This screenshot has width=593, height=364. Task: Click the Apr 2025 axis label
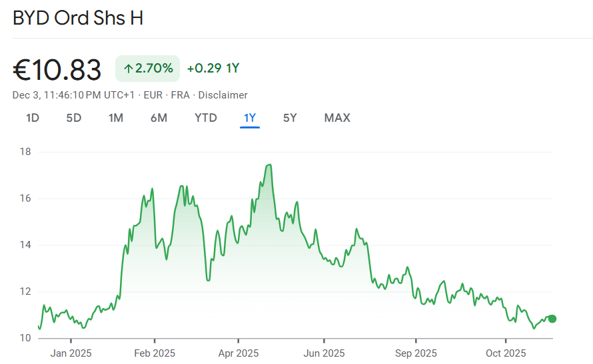[x=238, y=353]
